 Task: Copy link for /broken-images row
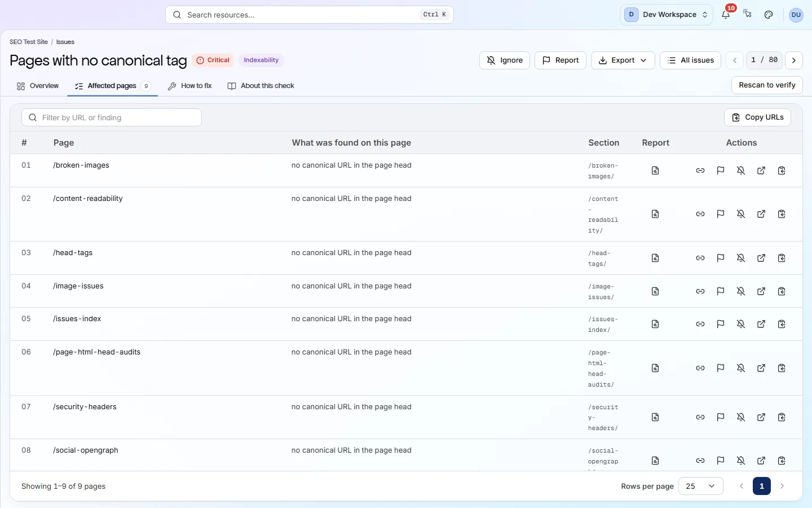point(700,170)
